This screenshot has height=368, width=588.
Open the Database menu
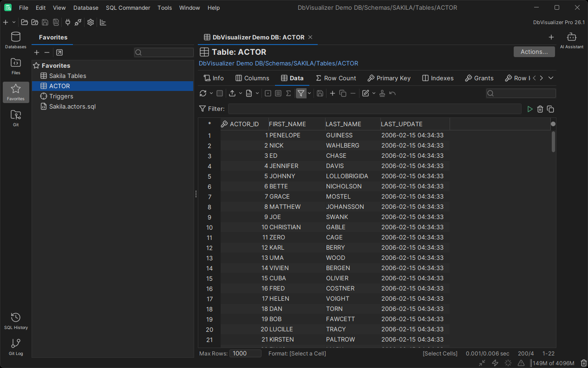(x=86, y=7)
